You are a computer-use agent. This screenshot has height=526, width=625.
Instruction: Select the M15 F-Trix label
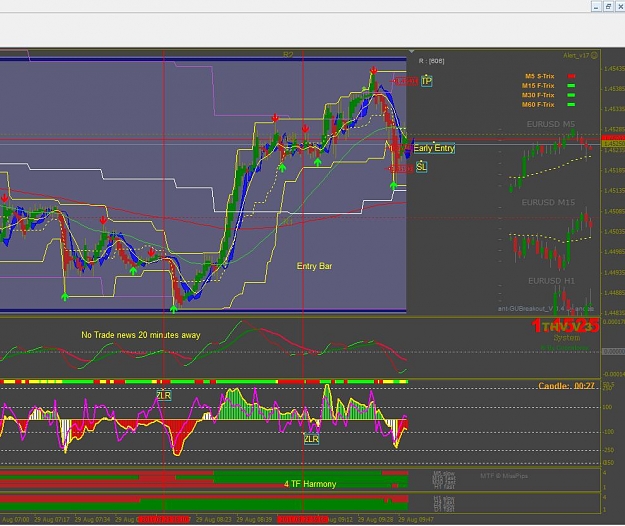click(538, 86)
